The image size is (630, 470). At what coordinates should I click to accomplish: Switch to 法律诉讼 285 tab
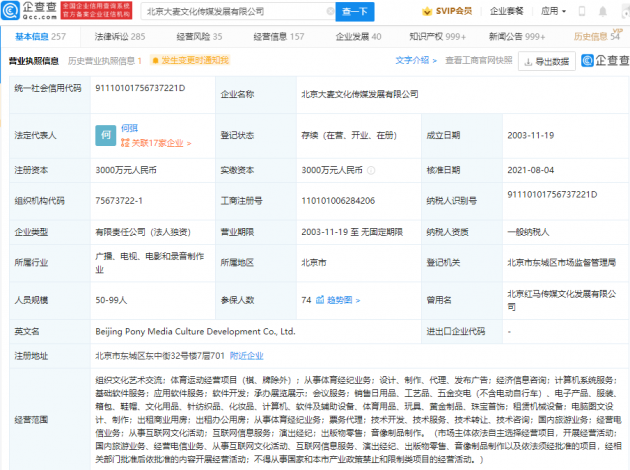coord(120,37)
